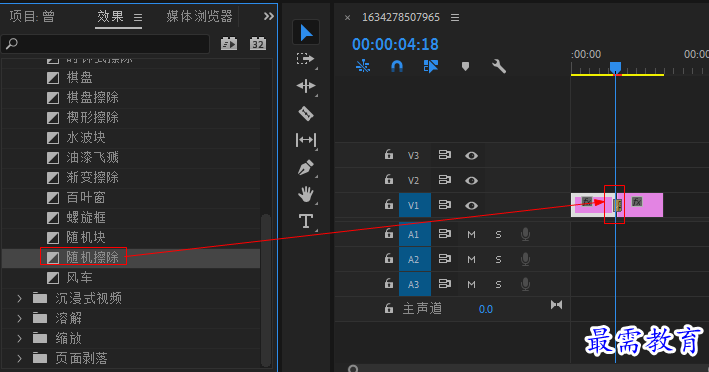Image resolution: width=709 pixels, height=372 pixels.
Task: Click the nest sequence toggle icon
Action: coord(363,66)
